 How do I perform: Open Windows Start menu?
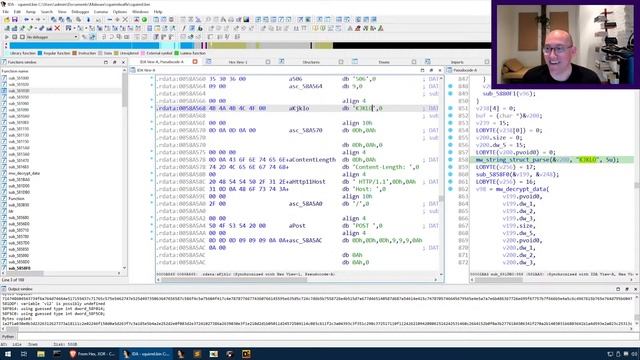(x=8, y=354)
